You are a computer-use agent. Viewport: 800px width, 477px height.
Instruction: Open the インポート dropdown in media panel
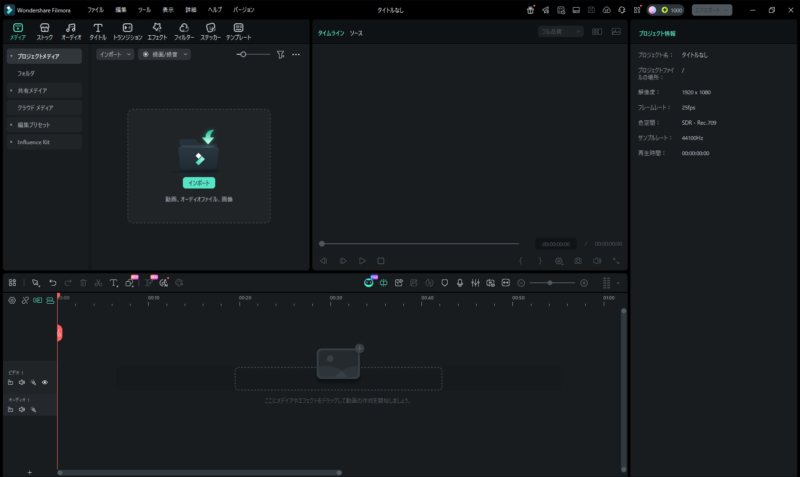click(x=114, y=54)
